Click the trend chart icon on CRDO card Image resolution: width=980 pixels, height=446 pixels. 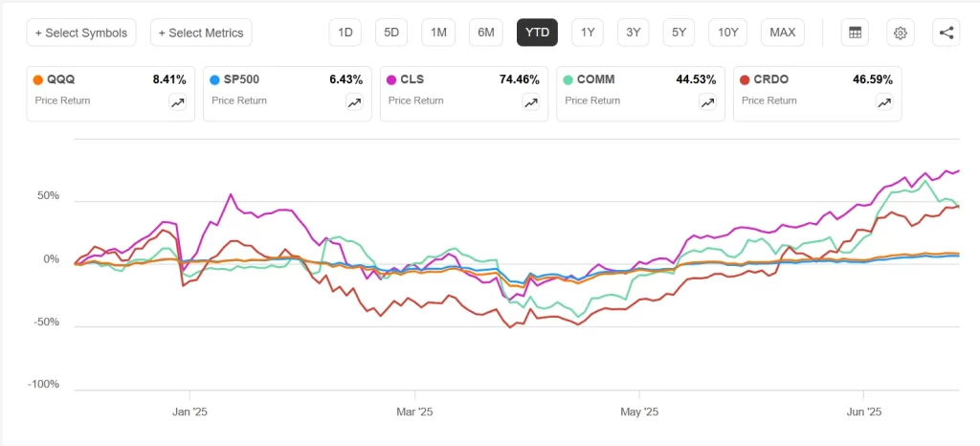tap(884, 103)
